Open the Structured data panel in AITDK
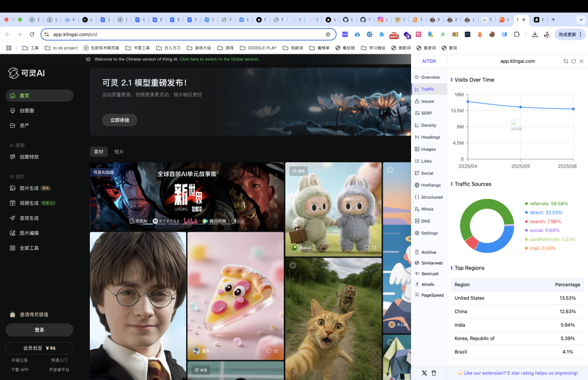This screenshot has width=588, height=380. tap(428, 197)
